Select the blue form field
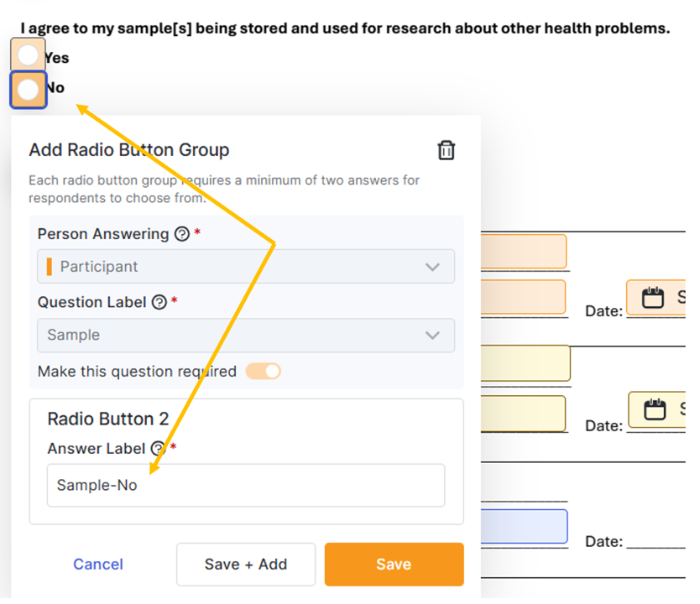This screenshot has width=700, height=604. (x=524, y=527)
